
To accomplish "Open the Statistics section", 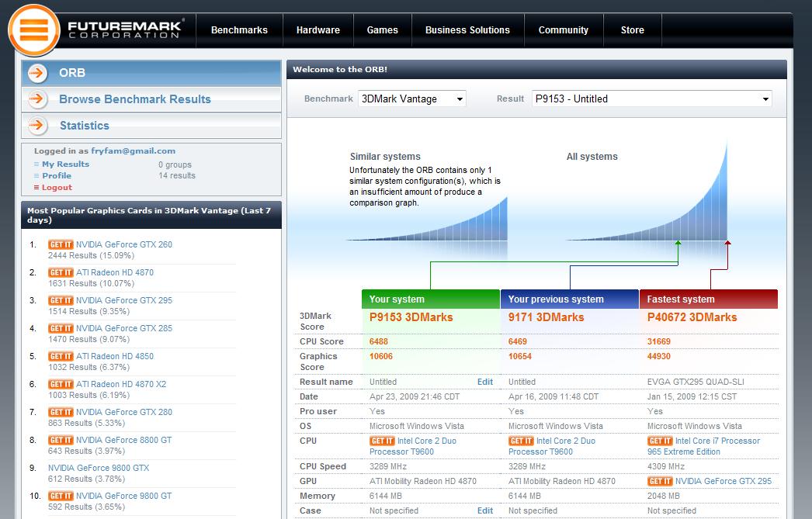I will coord(151,125).
